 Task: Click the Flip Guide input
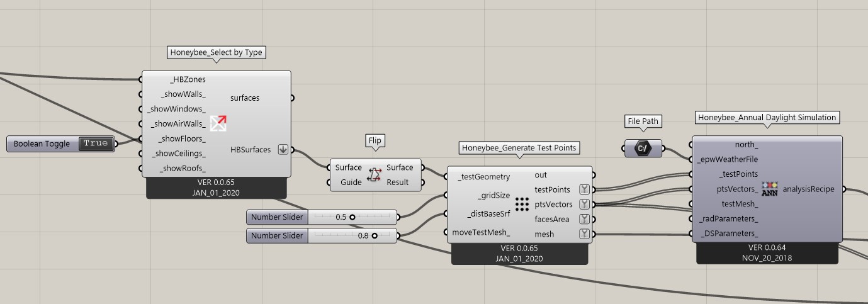[351, 183]
